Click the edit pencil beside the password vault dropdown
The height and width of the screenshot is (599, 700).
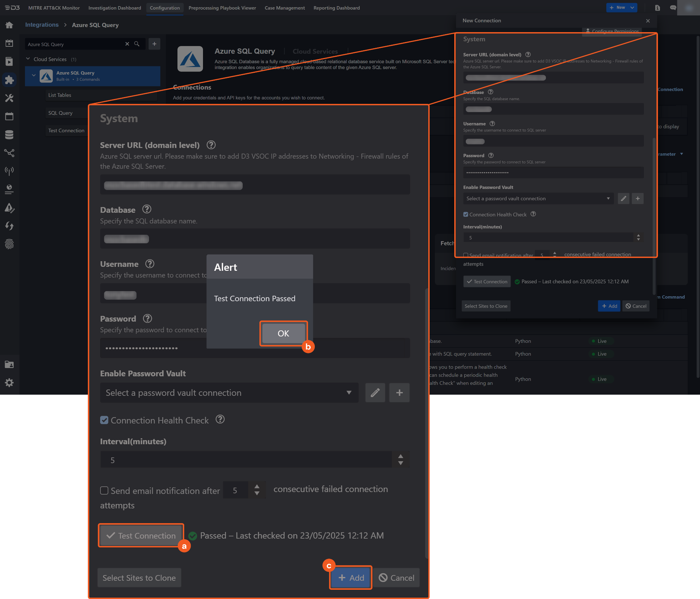click(375, 393)
